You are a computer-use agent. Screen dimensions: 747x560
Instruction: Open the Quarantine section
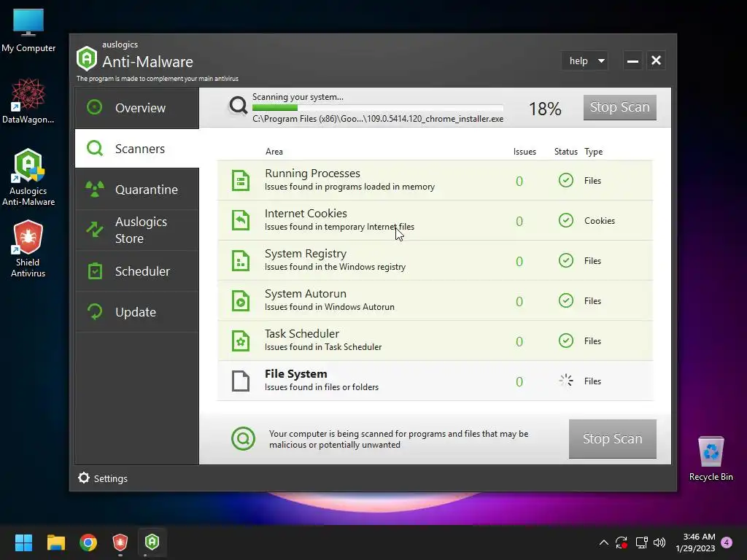tap(136, 190)
